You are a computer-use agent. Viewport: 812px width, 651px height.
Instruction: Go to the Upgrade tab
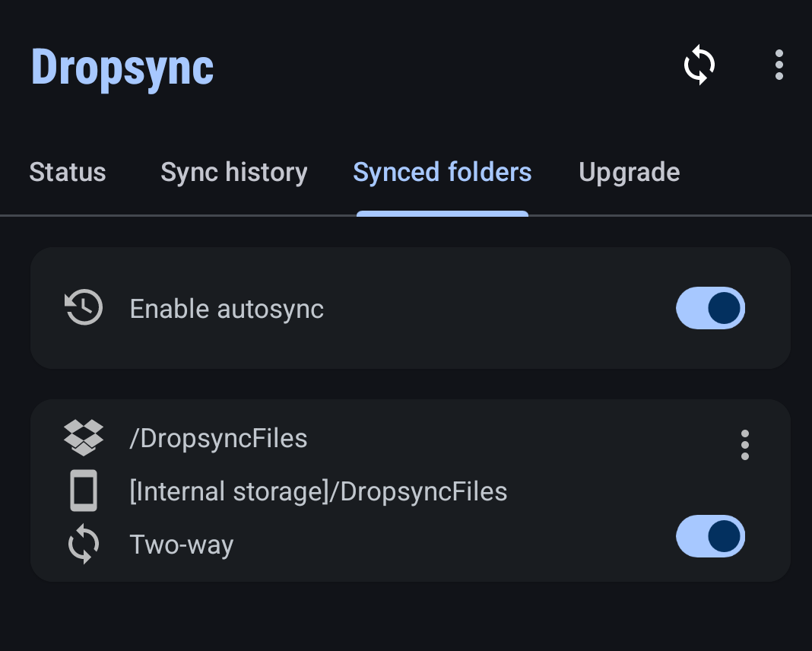click(x=629, y=173)
